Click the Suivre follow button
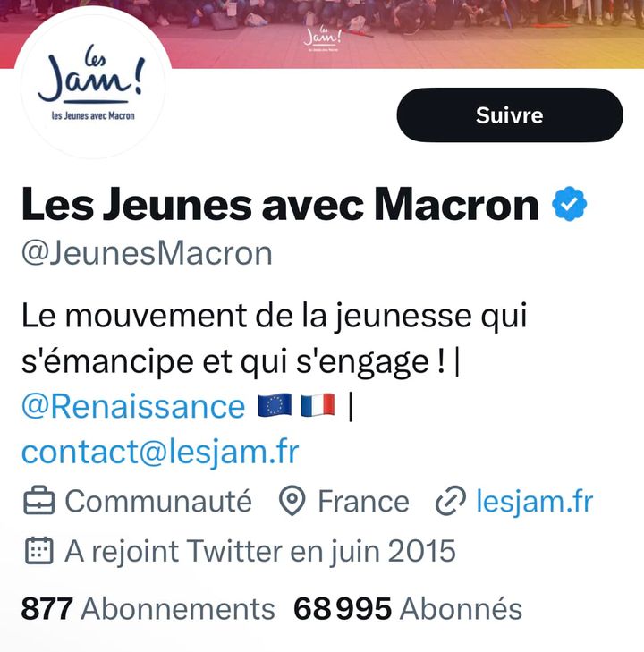 pos(509,115)
